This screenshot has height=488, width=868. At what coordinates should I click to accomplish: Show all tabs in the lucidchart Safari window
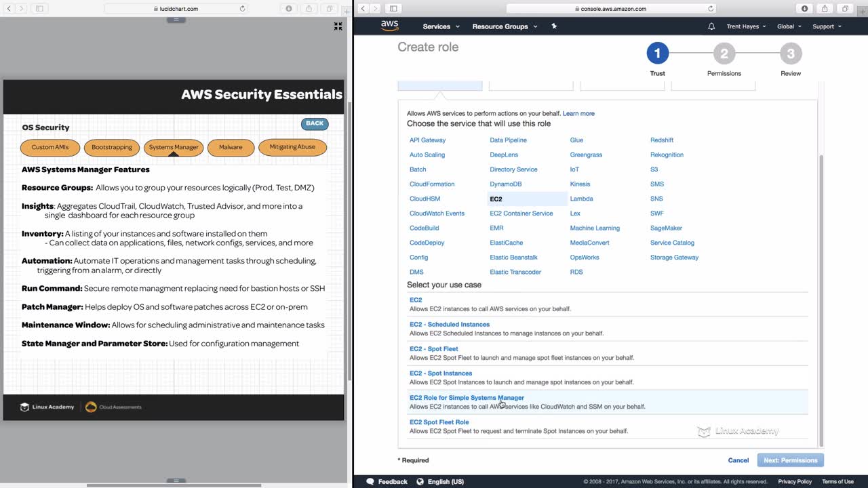tap(330, 9)
